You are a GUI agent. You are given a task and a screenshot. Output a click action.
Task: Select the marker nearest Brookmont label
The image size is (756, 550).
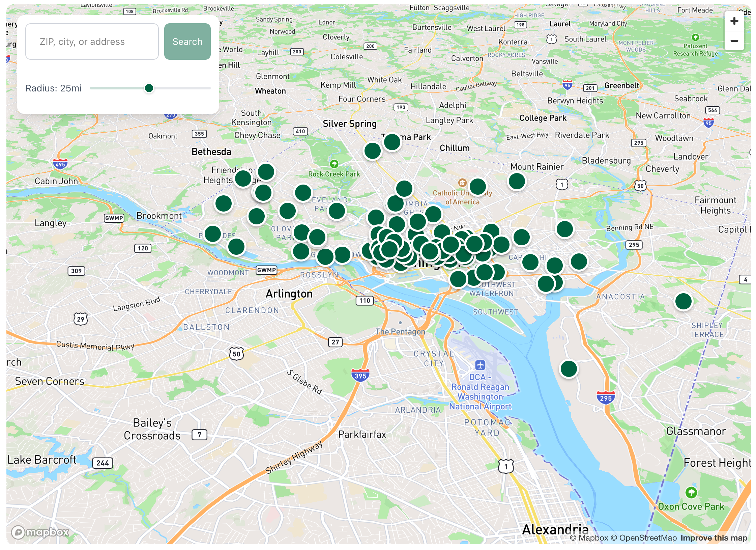(212, 233)
